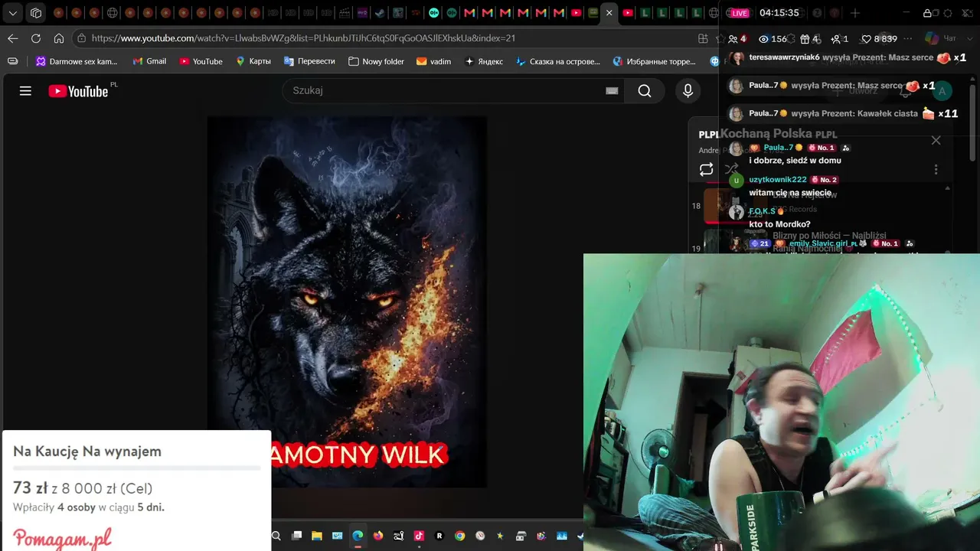This screenshot has width=980, height=551.
Task: Switch to the Steam browser tab
Action: [x=380, y=13]
